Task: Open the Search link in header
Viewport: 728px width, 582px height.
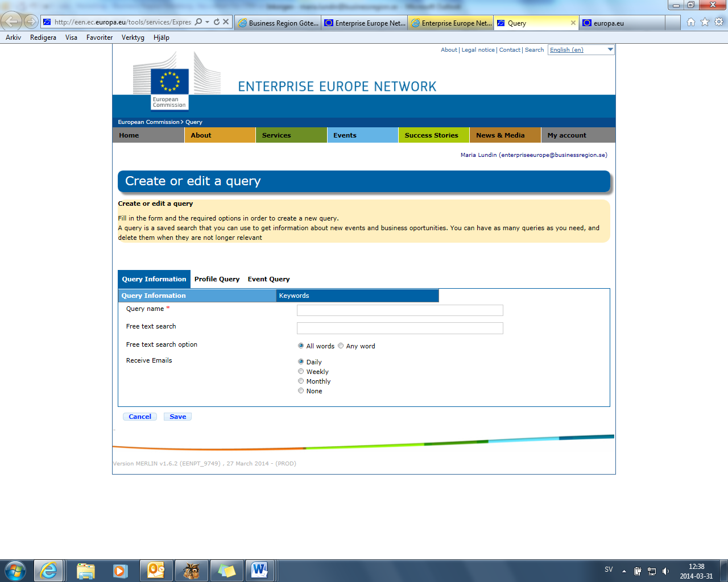Action: point(534,50)
